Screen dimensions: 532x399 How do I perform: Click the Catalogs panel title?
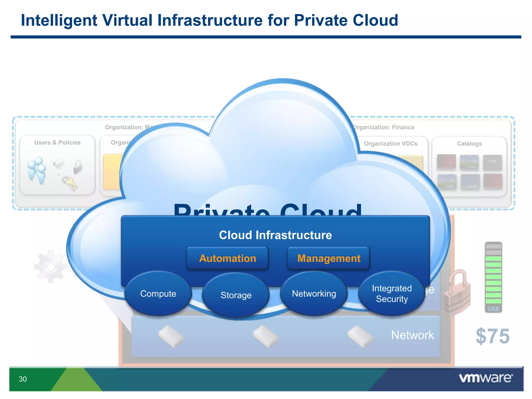[469, 144]
